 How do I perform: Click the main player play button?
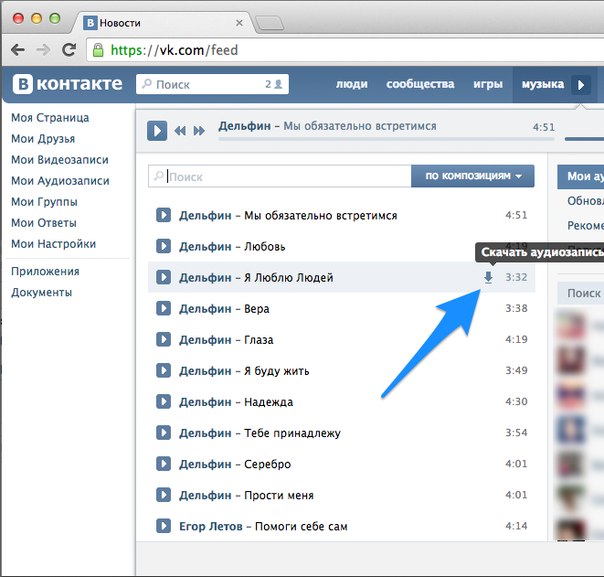[157, 131]
